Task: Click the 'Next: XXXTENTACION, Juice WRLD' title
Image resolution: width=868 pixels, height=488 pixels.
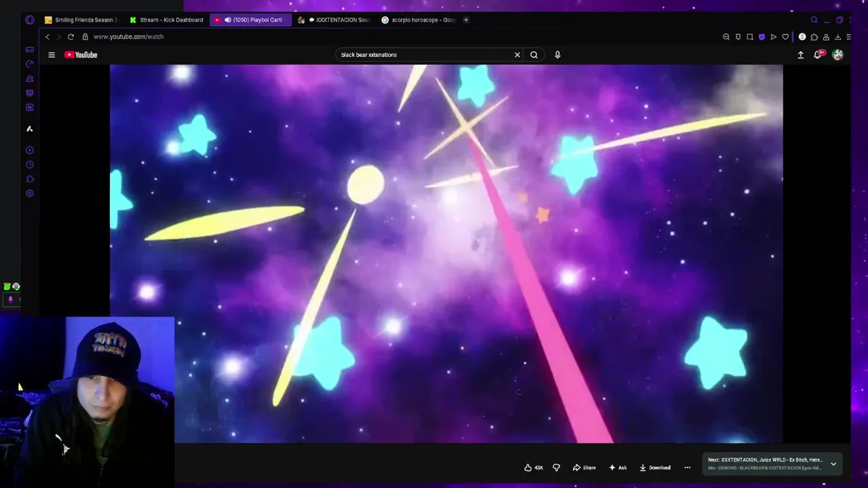Action: (765, 460)
